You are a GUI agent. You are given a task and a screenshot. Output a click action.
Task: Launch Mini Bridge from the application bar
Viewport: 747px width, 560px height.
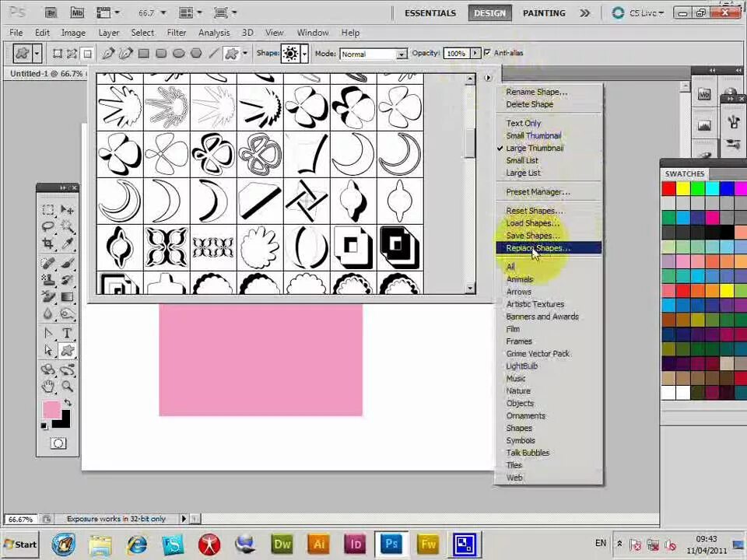[77, 13]
